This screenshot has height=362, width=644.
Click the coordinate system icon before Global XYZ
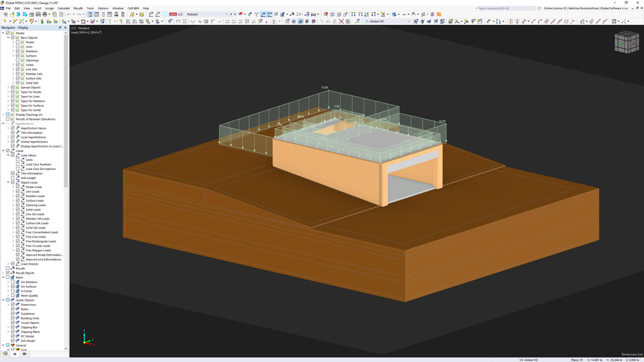[357, 21]
